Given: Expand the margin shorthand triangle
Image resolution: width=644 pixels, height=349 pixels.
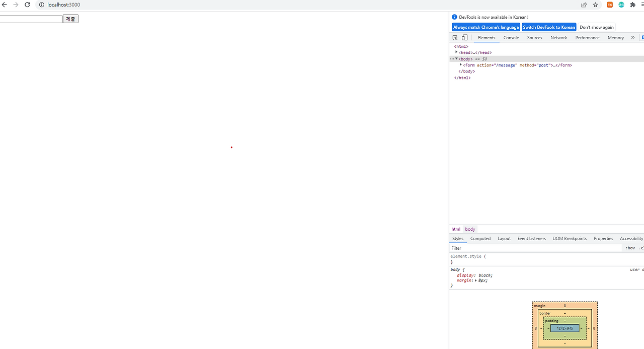Looking at the screenshot, I should 476,281.
